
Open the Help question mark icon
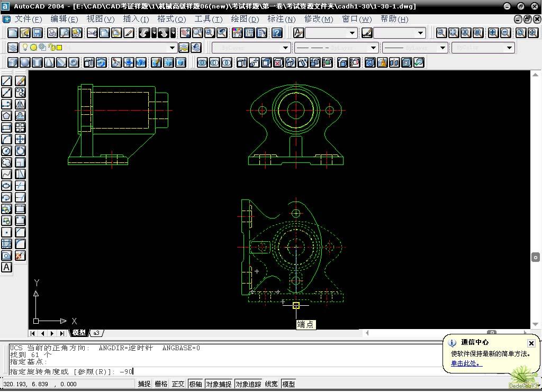277,33
